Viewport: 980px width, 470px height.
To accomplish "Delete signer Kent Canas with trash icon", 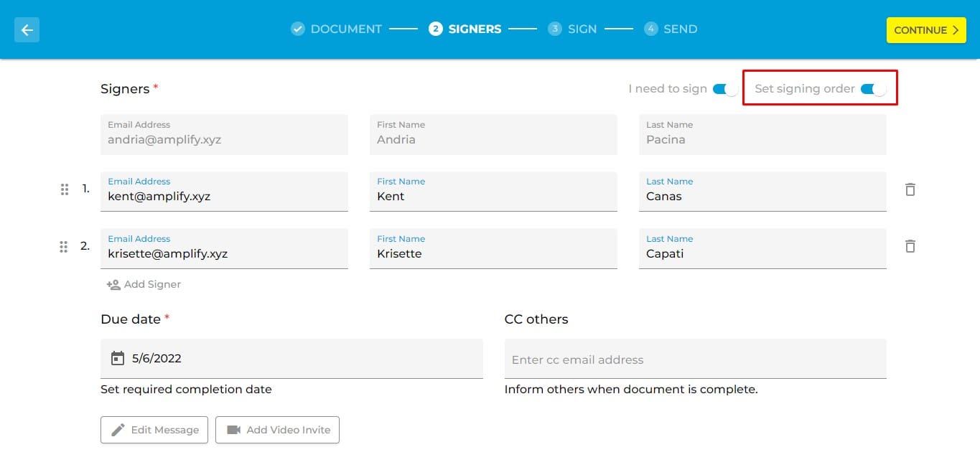I will 910,189.
